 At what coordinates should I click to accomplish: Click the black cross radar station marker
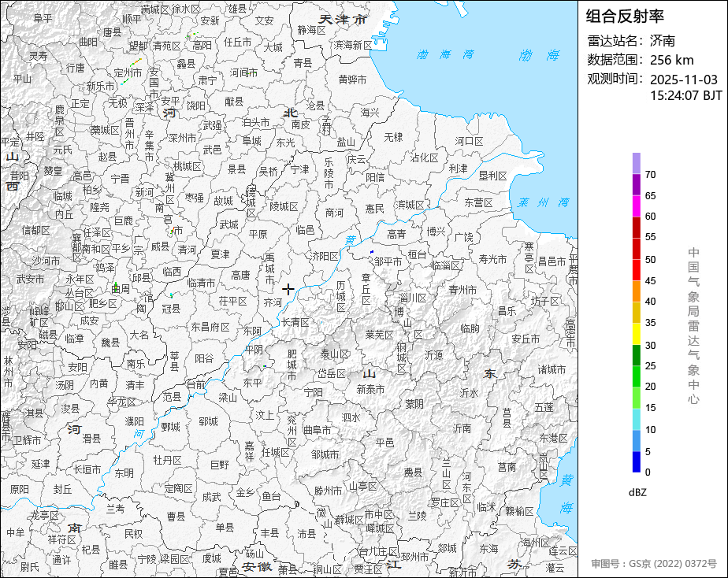[x=288, y=290]
